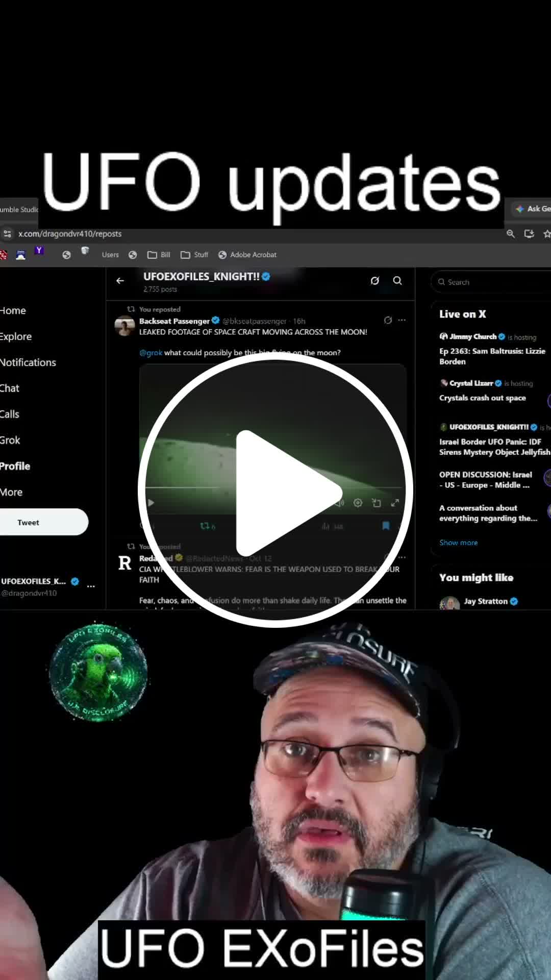Viewport: 551px width, 980px height.
Task: Open the Bill bookmarks folder
Action: (x=159, y=255)
